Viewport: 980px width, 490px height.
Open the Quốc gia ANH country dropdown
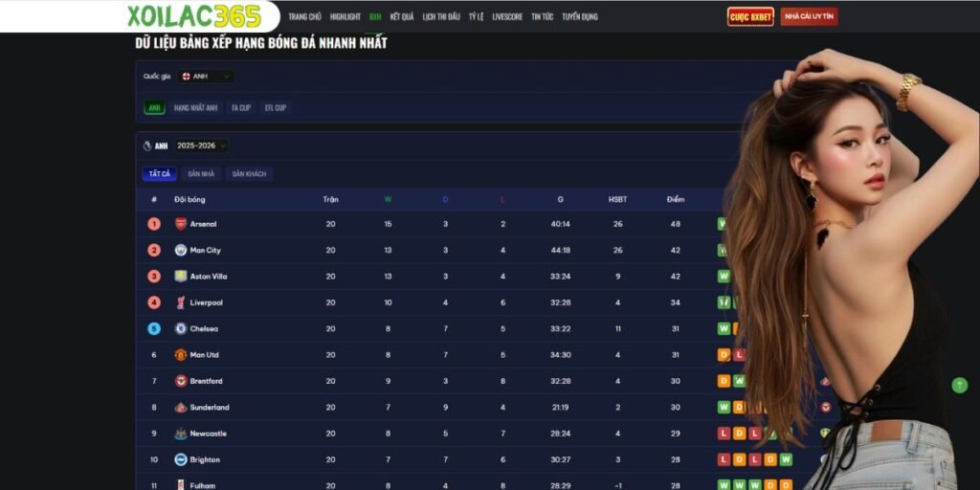click(x=205, y=77)
